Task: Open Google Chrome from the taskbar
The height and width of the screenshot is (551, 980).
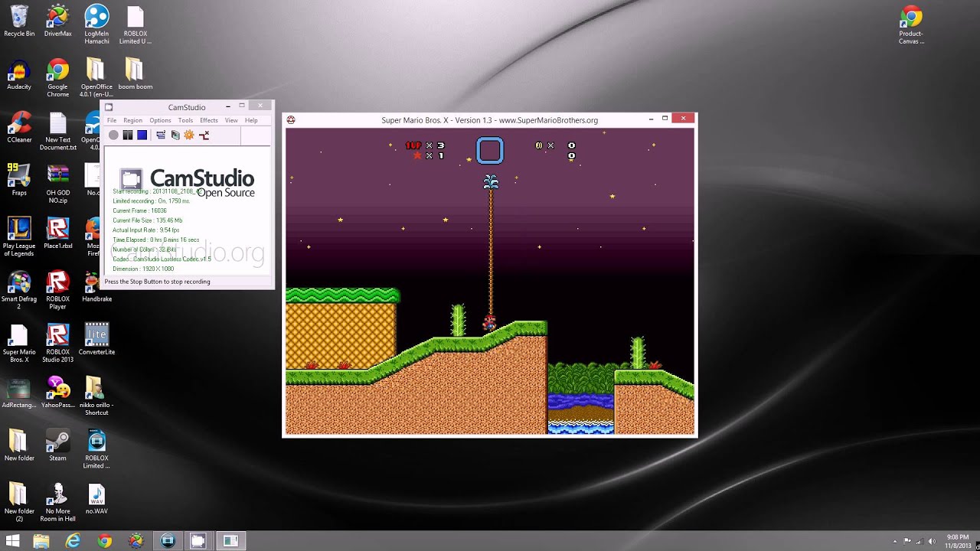Action: coord(104,541)
